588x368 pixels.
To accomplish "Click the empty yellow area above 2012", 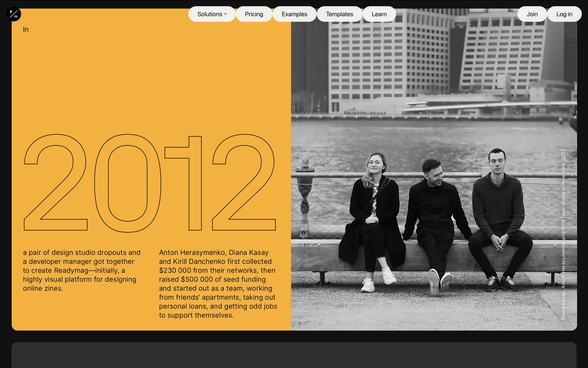I will tap(150, 80).
